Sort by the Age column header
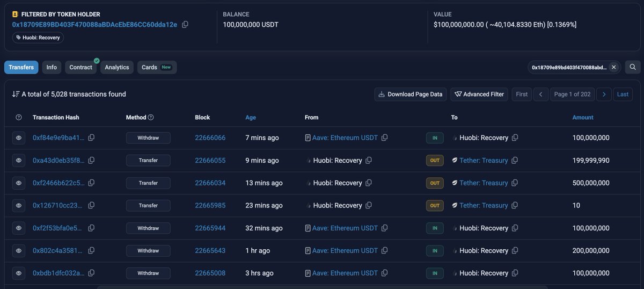 point(251,117)
